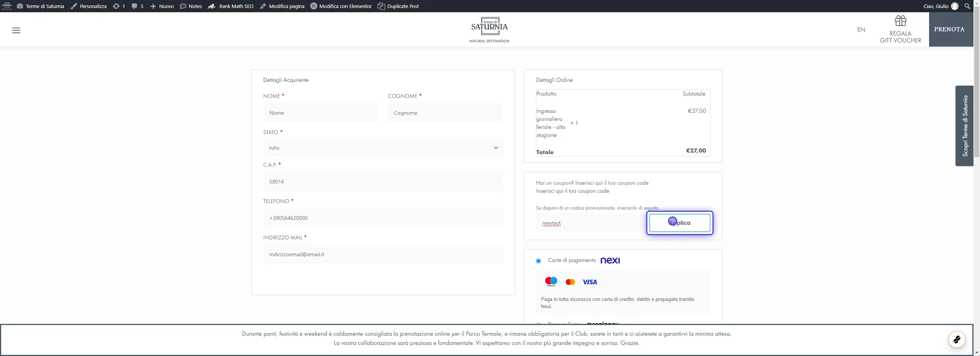Screen dimensions: 980x356
Task: Select the Paga in 3 rate scalapay option
Action: click(538, 325)
